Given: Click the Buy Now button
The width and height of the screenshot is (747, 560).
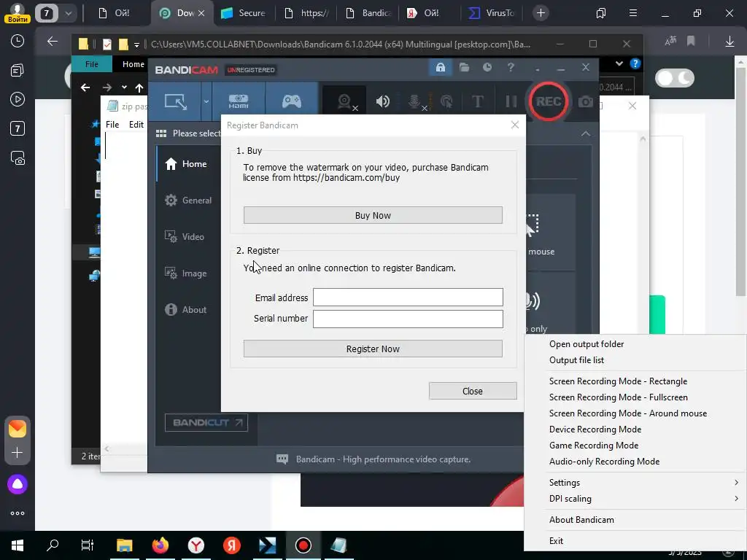Looking at the screenshot, I should [373, 215].
